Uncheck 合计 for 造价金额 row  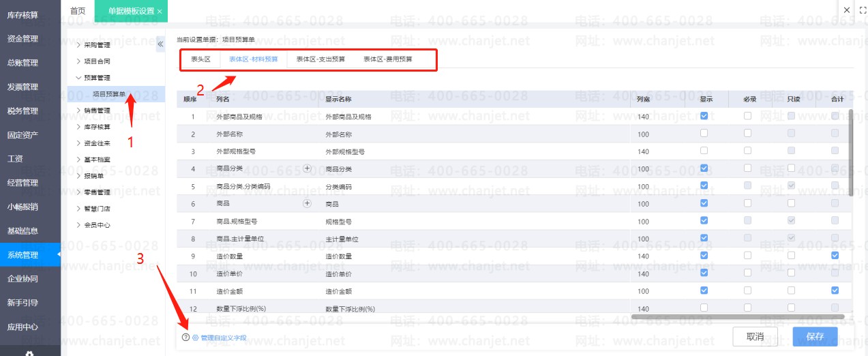[x=835, y=290]
